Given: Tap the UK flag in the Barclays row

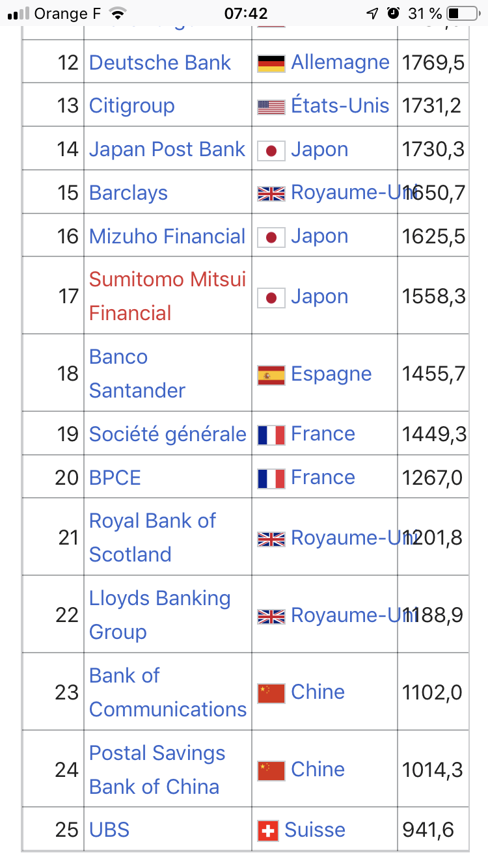Looking at the screenshot, I should [x=271, y=193].
